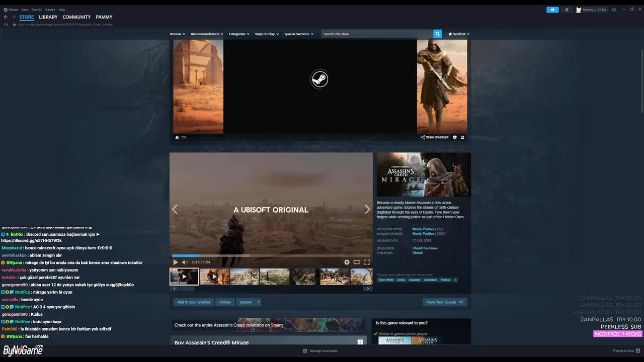The height and width of the screenshot is (362, 644).
Task: Click the padlock icon beside the store URL
Action: tap(15, 24)
